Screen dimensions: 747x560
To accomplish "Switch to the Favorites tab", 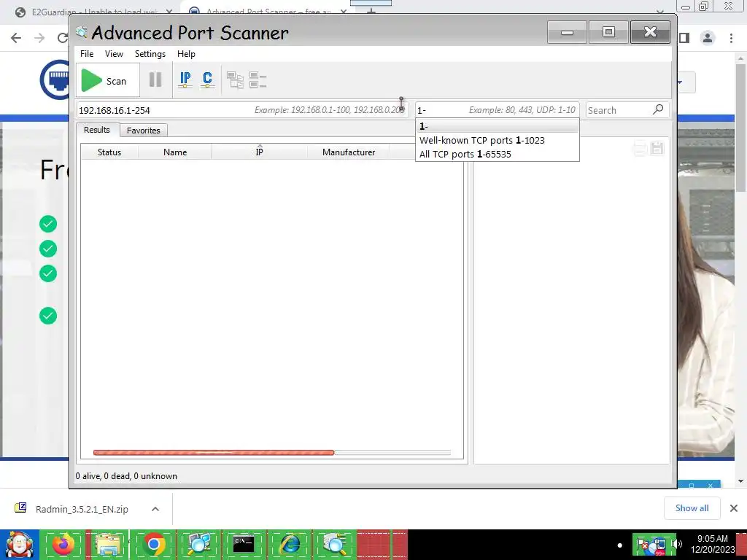I will pyautogui.click(x=144, y=131).
